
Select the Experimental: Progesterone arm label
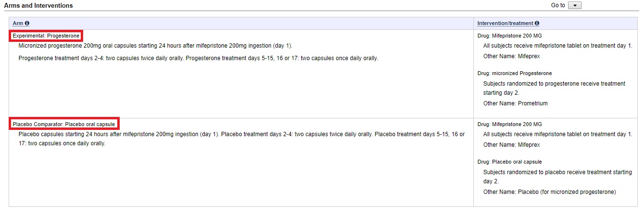click(46, 36)
